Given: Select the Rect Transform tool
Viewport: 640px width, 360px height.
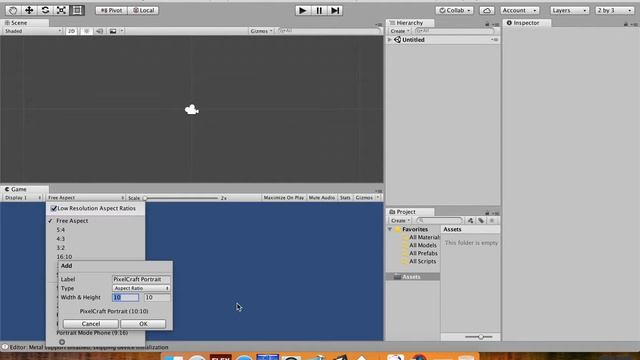Looking at the screenshot, I should (x=77, y=10).
